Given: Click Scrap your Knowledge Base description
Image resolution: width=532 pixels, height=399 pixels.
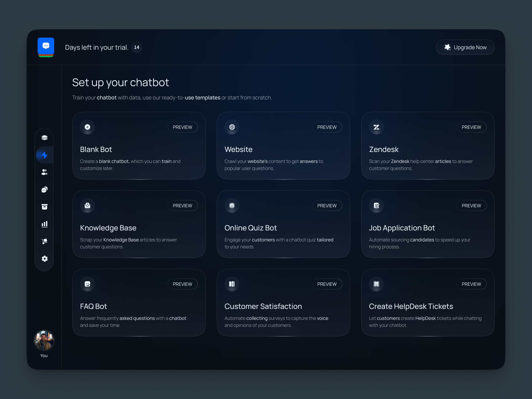Looking at the screenshot, I should (129, 243).
